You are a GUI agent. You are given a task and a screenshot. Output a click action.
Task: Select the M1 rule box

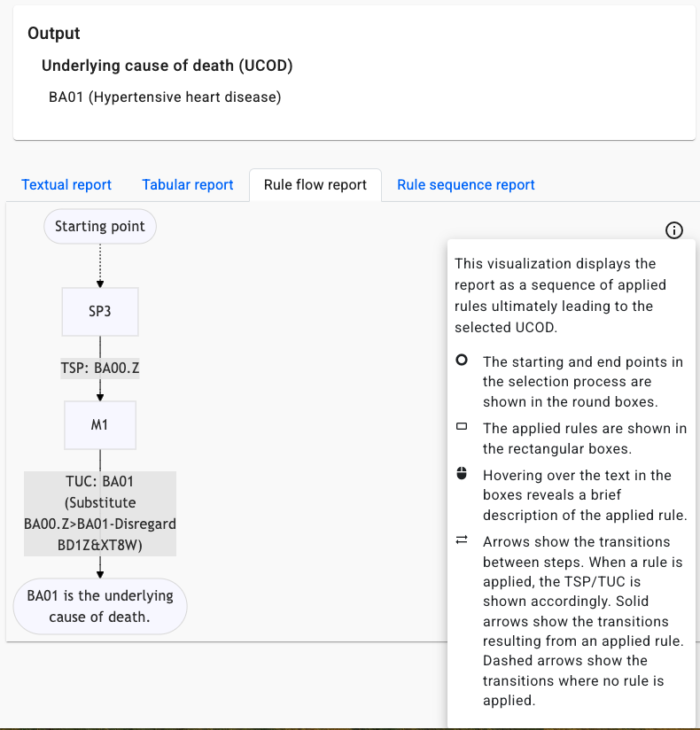pos(100,425)
